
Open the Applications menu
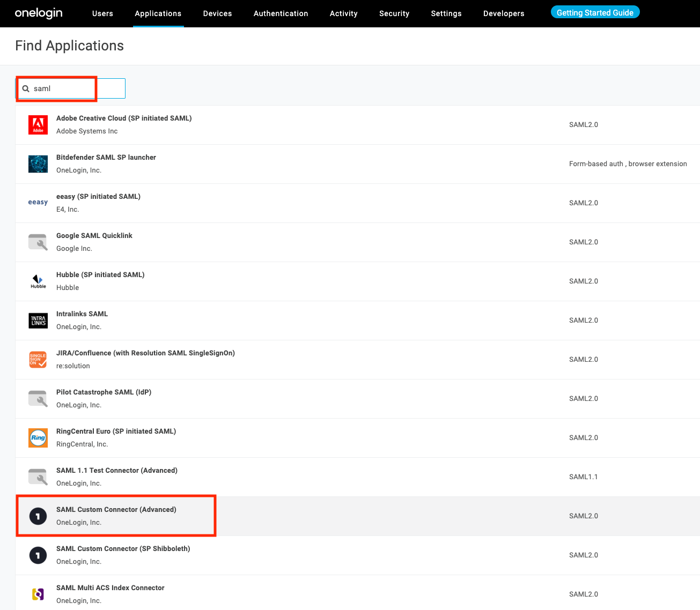pos(158,13)
